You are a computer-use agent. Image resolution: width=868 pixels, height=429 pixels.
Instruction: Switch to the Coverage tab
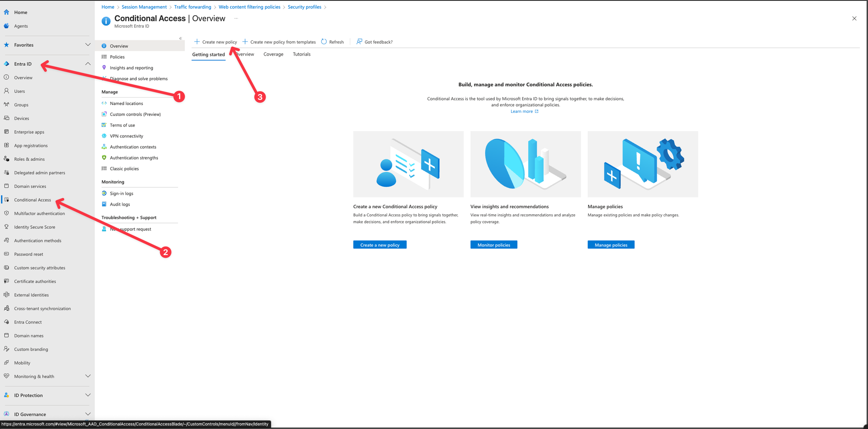[273, 54]
